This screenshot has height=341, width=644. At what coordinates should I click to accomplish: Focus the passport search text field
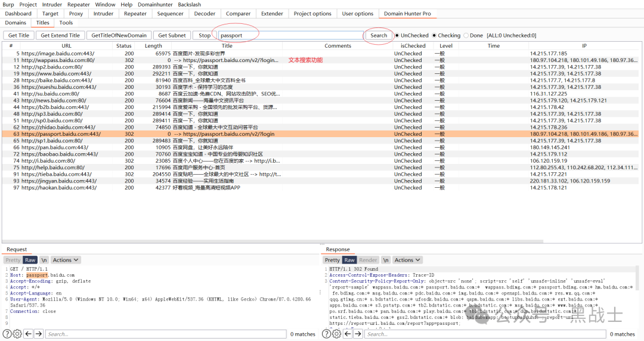coord(291,35)
